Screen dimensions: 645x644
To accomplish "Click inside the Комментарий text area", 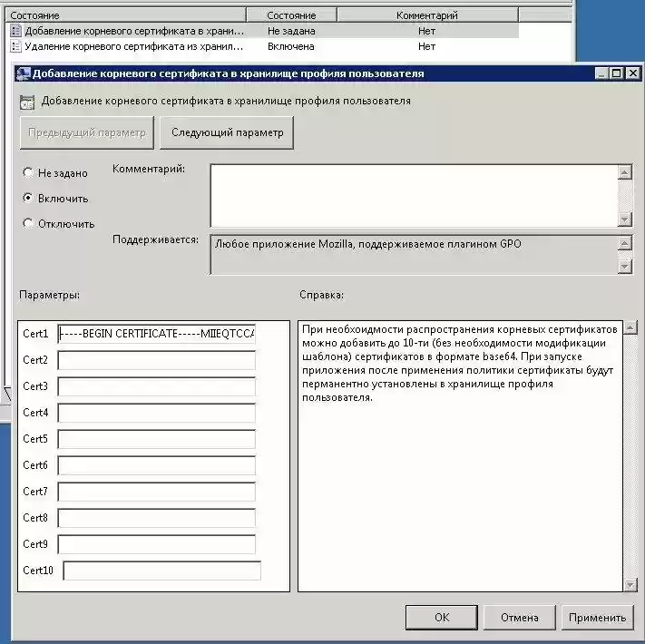I will tap(414, 196).
